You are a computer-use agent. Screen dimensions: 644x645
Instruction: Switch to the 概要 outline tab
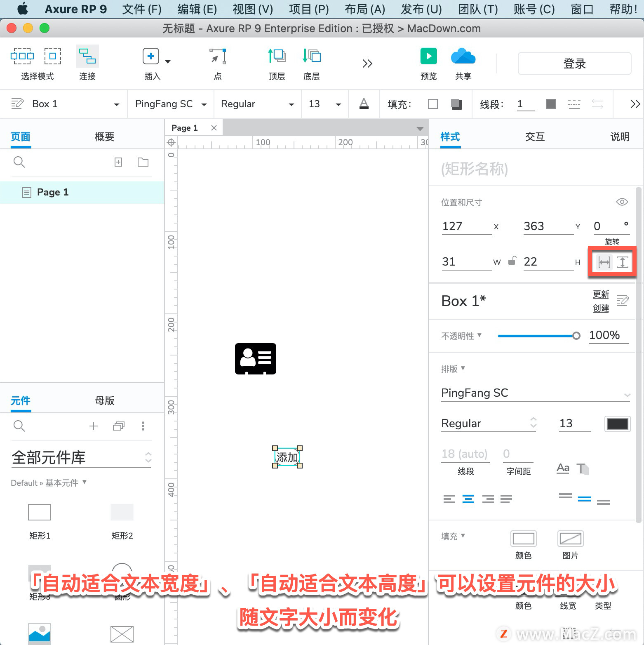pyautogui.click(x=105, y=137)
